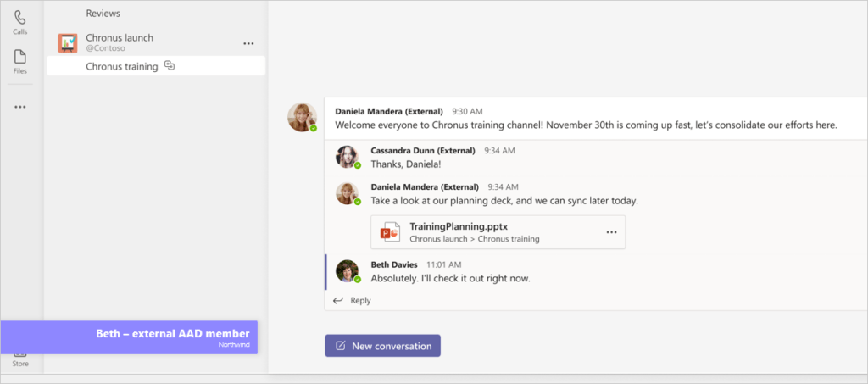
Task: Select the Chronus launch team icon
Action: coord(68,42)
